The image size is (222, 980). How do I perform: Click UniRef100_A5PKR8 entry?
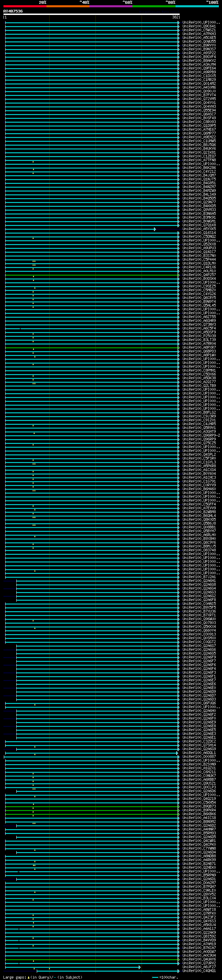coord(199,466)
